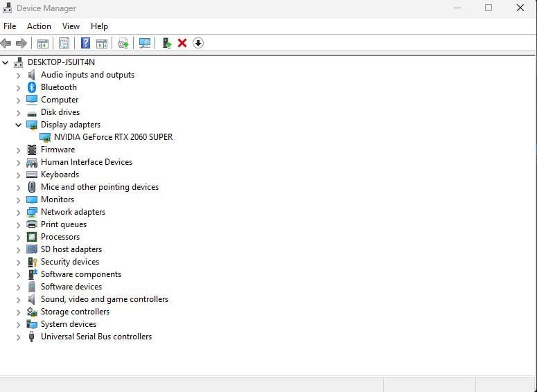Screen dimensions: 537x392
Task: Click the Device Manager title bar icon
Action: [x=7, y=8]
